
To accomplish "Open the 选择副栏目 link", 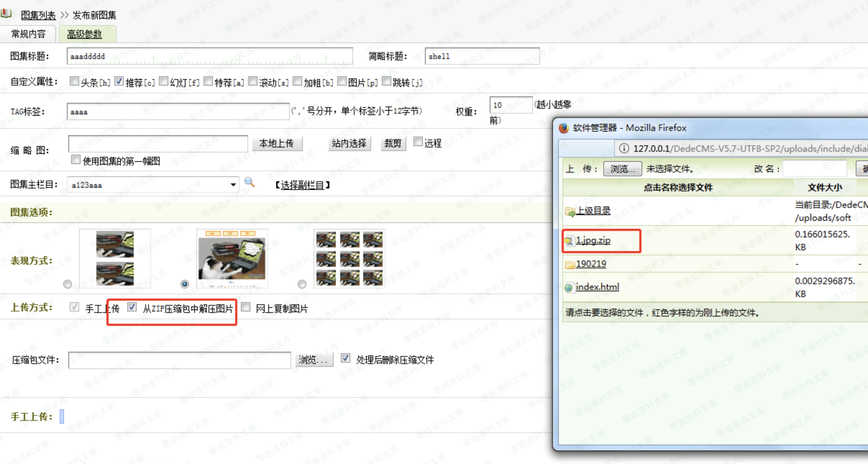I will click(x=302, y=185).
